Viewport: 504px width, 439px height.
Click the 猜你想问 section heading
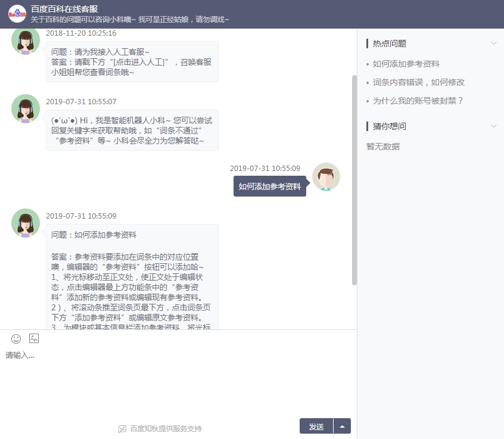coord(389,126)
